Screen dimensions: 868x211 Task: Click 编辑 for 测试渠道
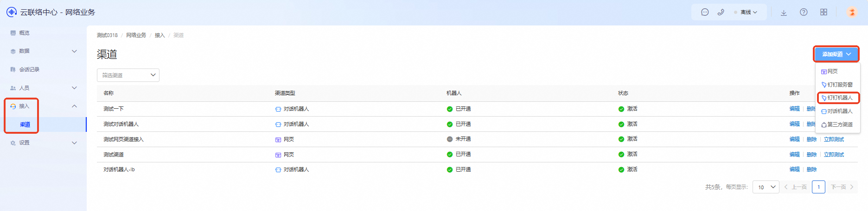point(795,155)
